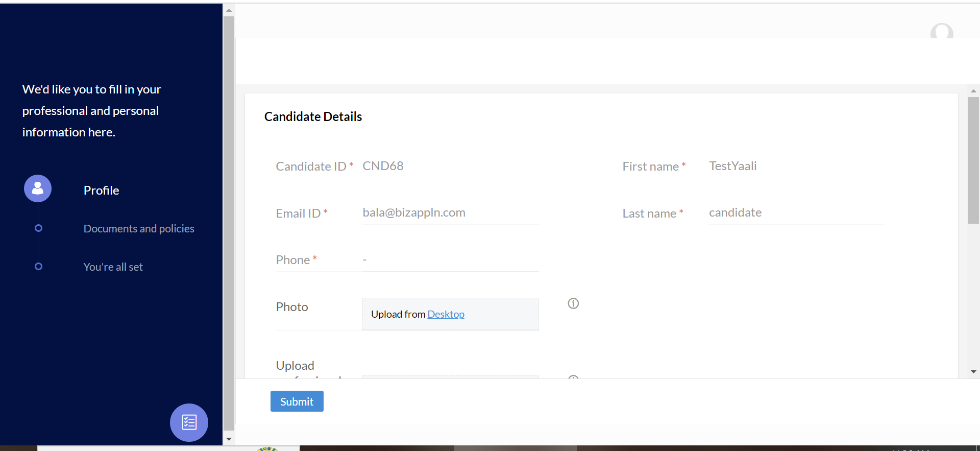Viewport: 980px width, 451px height.
Task: Click the Documents and policies step circle
Action: (x=38, y=228)
